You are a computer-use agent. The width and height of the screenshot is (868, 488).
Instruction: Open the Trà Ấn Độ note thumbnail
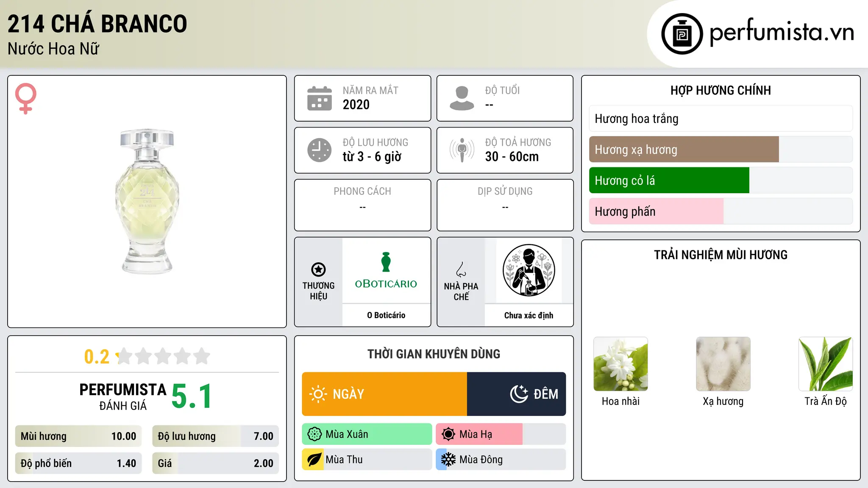[x=826, y=364]
